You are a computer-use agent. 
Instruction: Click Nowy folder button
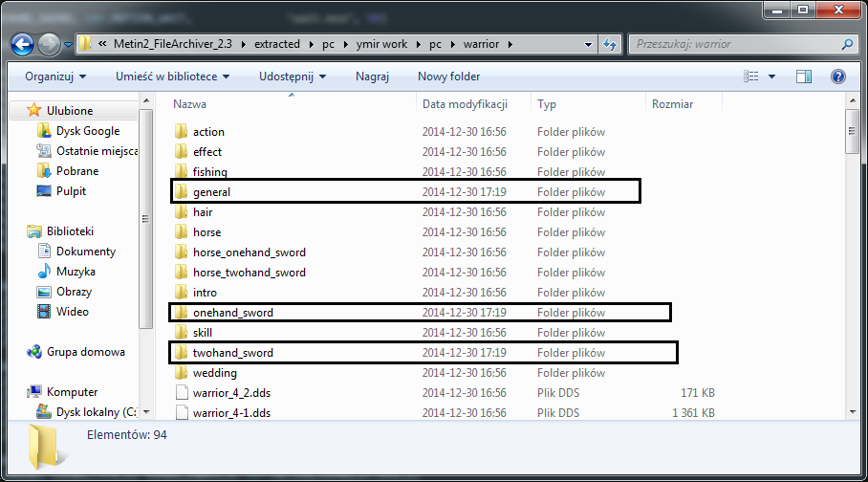[448, 77]
